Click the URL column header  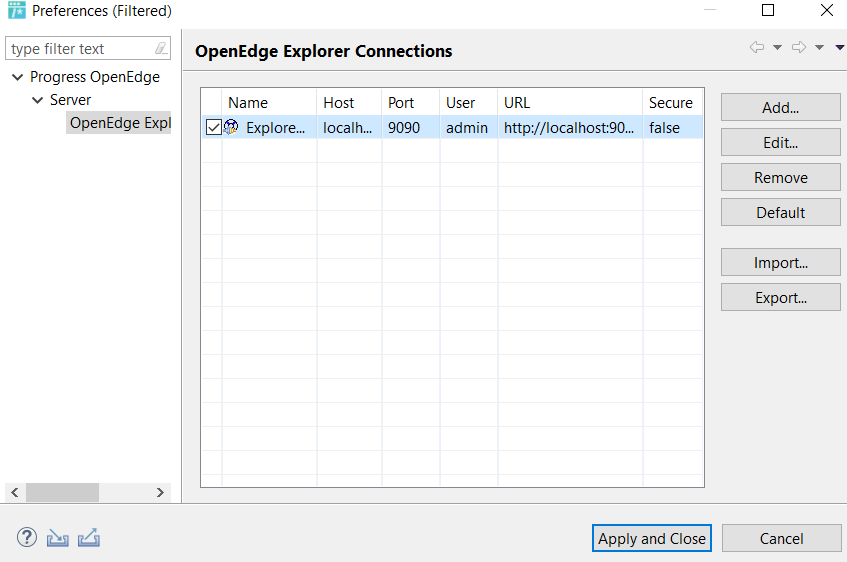570,102
